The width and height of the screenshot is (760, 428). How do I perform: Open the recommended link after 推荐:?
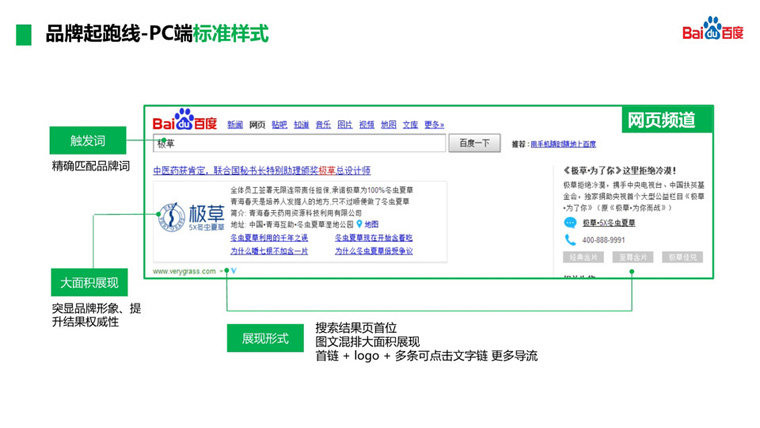[563, 144]
